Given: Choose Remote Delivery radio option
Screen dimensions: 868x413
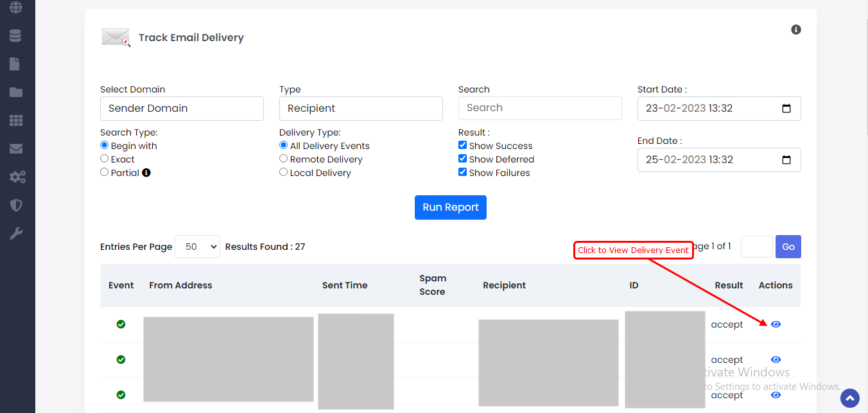Looking at the screenshot, I should [283, 159].
